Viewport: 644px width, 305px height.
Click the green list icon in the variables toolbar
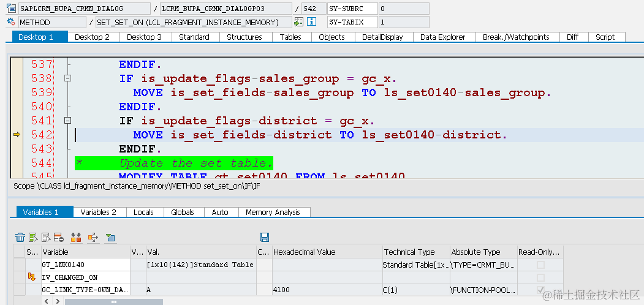coord(33,237)
